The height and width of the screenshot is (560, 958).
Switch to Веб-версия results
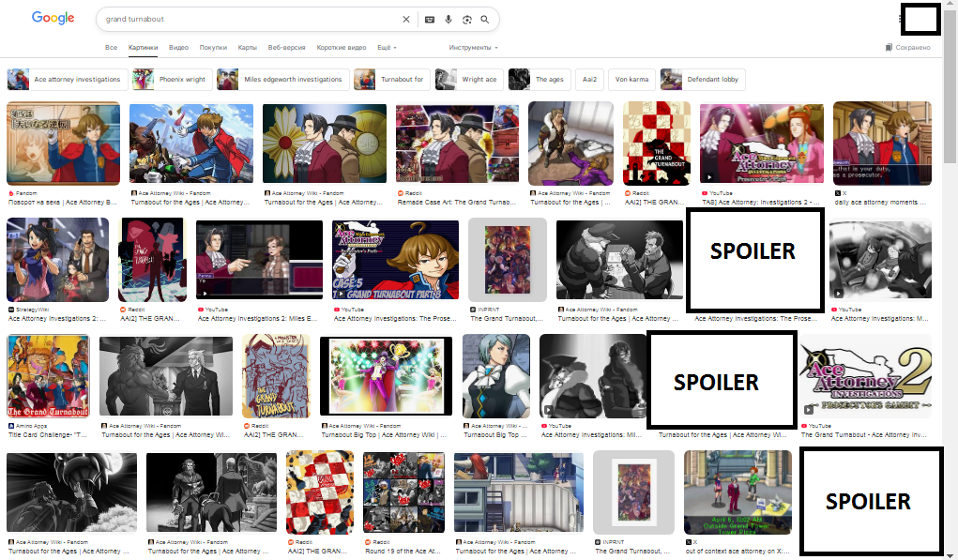pyautogui.click(x=286, y=48)
